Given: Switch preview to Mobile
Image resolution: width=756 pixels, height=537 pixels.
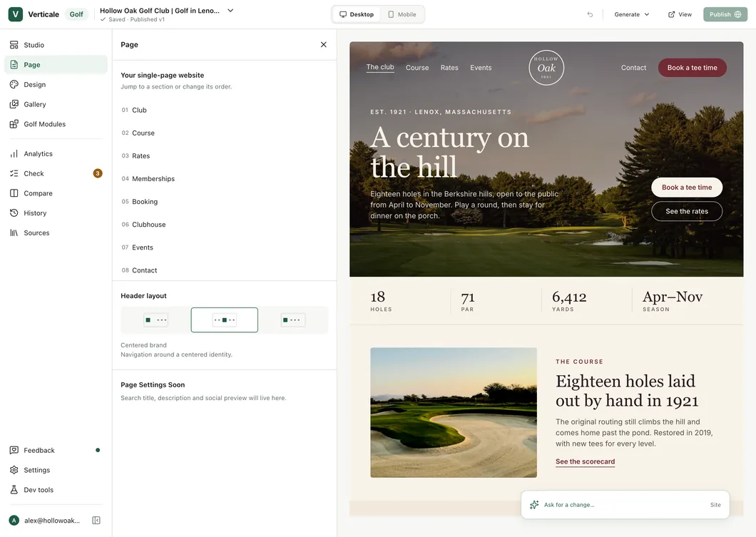Looking at the screenshot, I should (x=402, y=14).
